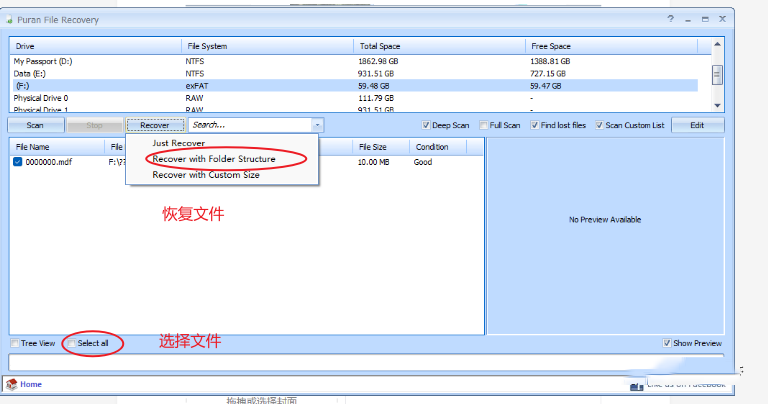Close the Puran File Recovery window

click(722, 19)
